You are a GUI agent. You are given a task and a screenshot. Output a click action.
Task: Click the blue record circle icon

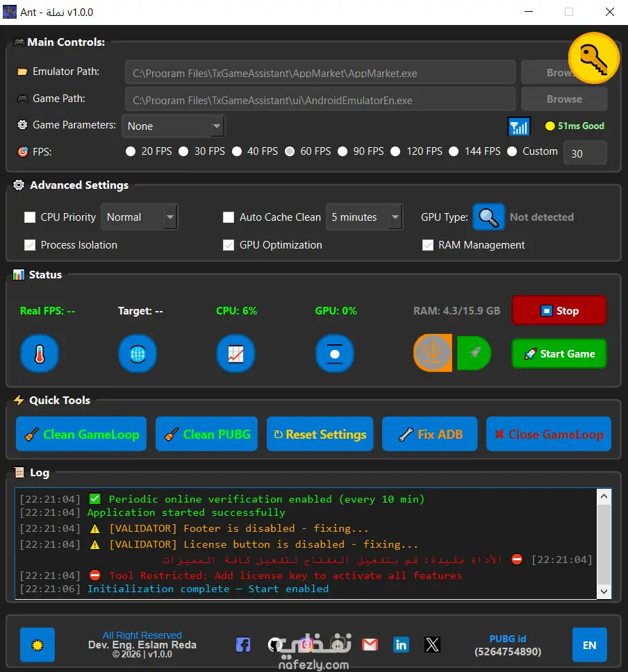point(335,353)
